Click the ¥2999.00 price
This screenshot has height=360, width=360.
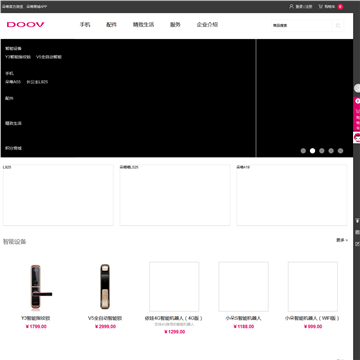pyautogui.click(x=105, y=327)
